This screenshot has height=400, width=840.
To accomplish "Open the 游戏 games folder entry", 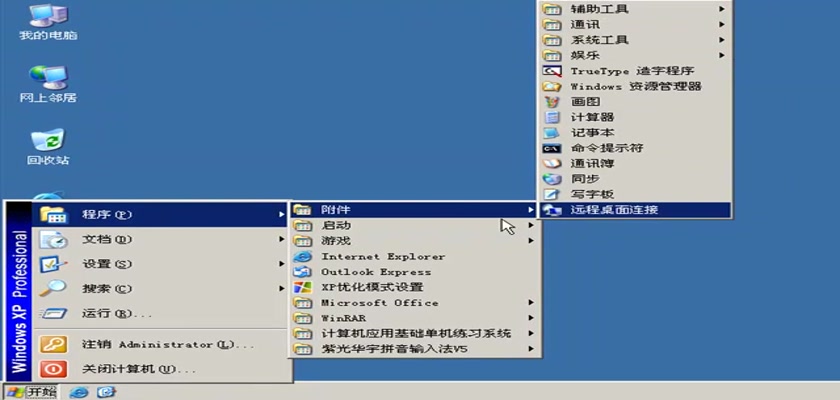I will [x=414, y=240].
